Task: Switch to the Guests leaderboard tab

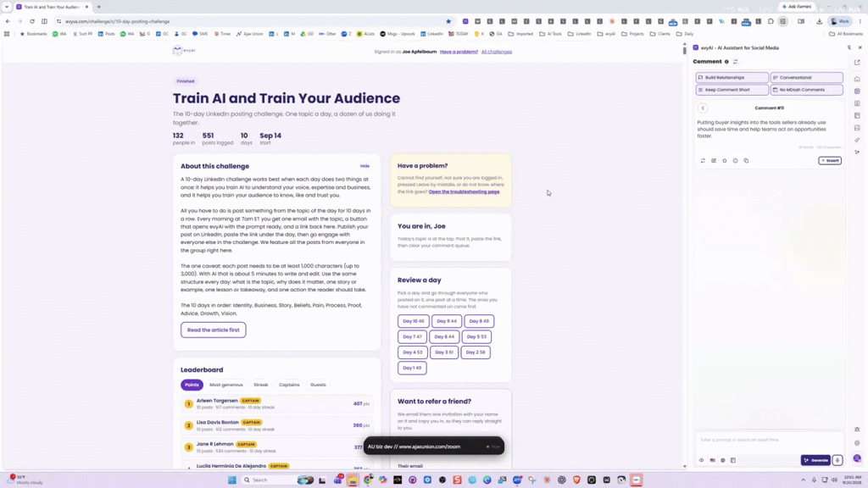Action: coord(319,385)
